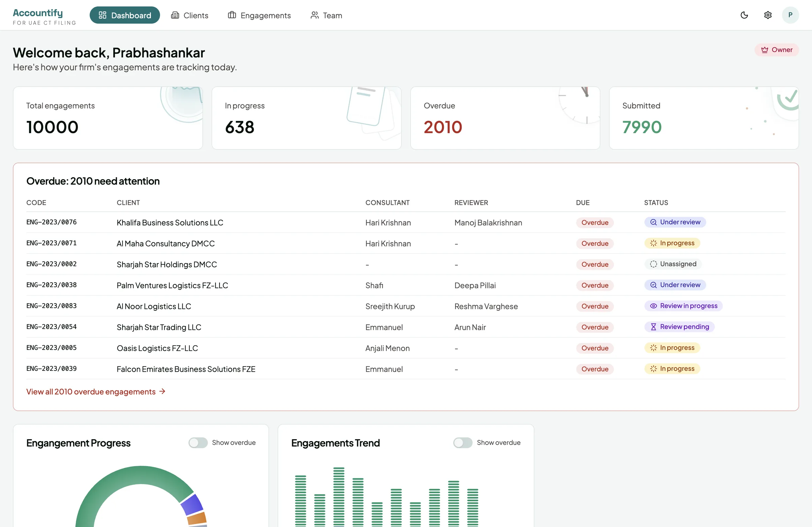Click the orange donut chart segment

coord(197,519)
